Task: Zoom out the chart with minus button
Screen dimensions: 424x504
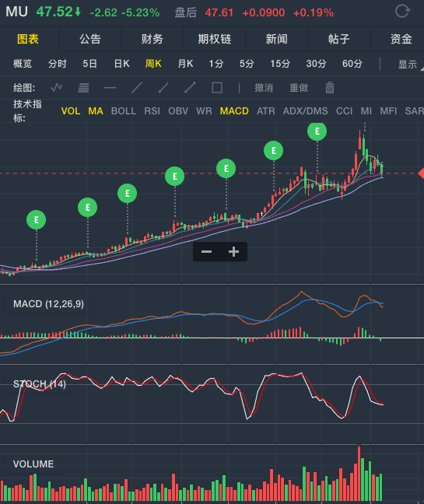Action: point(207,252)
